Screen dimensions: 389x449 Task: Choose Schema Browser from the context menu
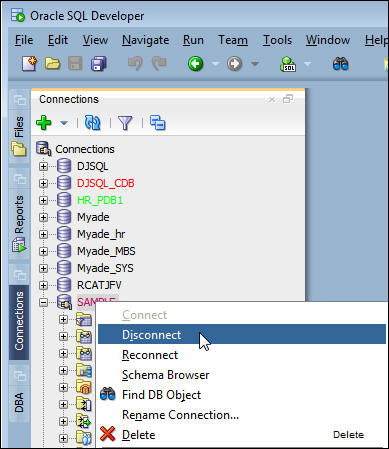click(242, 375)
